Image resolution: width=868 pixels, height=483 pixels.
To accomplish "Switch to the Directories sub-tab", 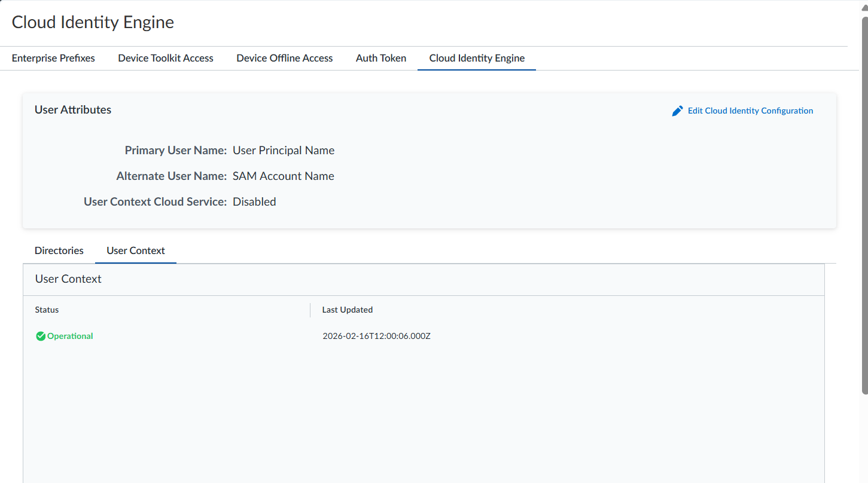I will click(x=59, y=251).
